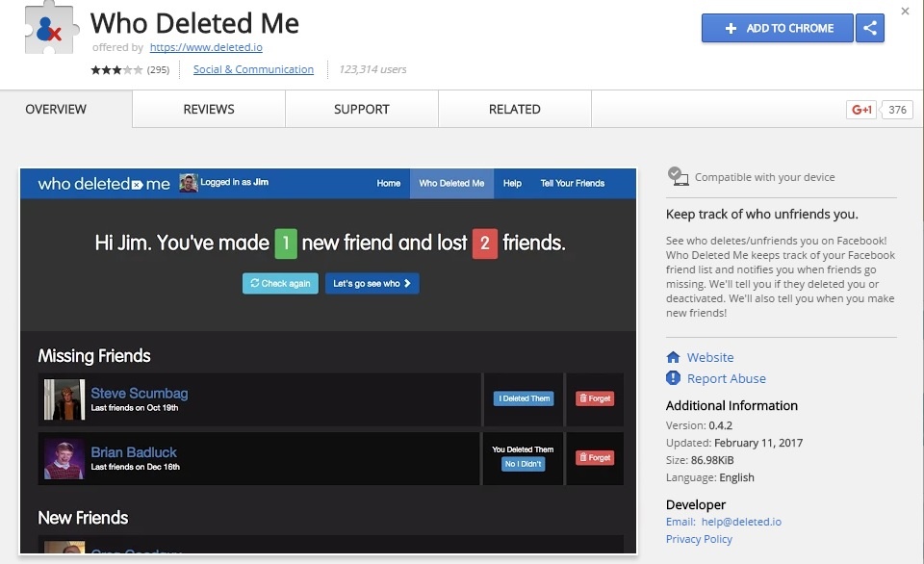Click the share icon button
Viewport: 924px width, 564px height.
point(870,28)
